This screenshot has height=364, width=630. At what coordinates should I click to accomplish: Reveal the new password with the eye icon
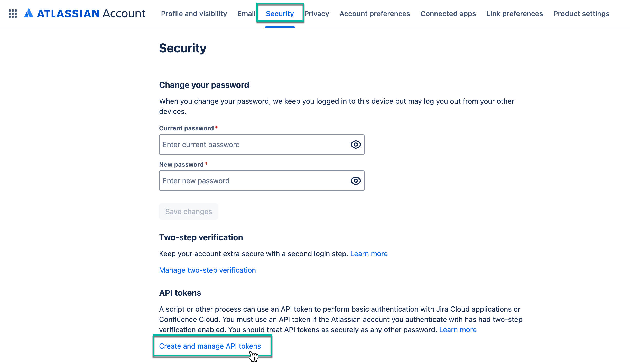click(355, 181)
